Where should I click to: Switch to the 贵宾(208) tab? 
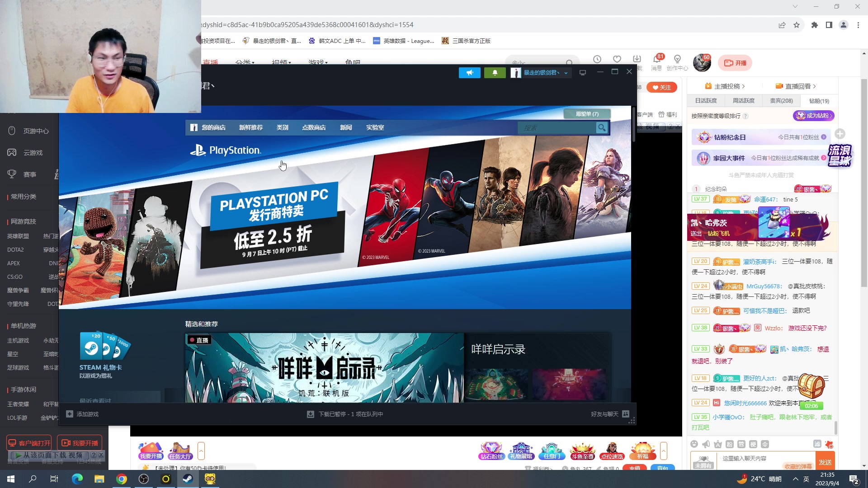(x=781, y=100)
